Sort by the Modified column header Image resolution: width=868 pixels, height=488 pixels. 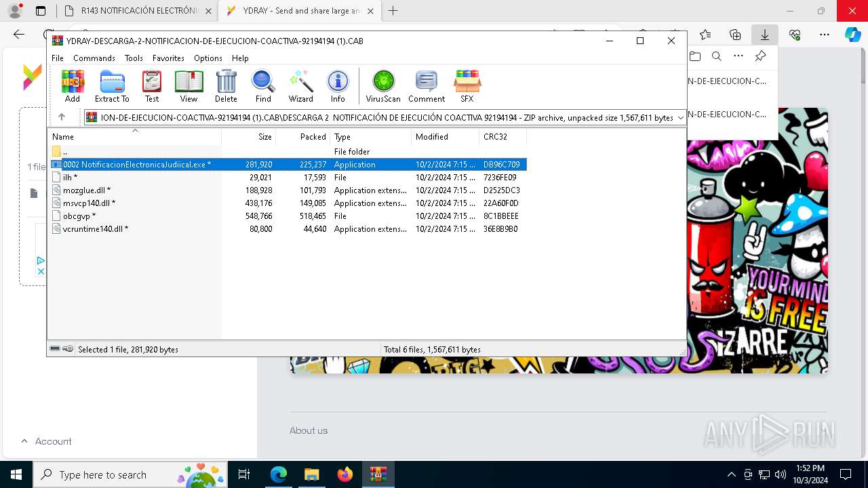[445, 137]
